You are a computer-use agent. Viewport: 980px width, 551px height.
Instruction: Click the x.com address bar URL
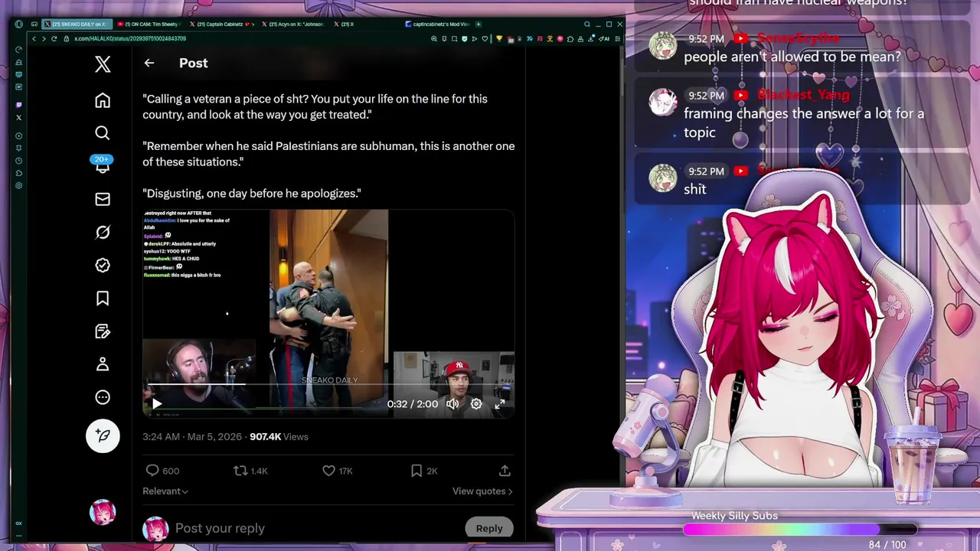tap(130, 38)
